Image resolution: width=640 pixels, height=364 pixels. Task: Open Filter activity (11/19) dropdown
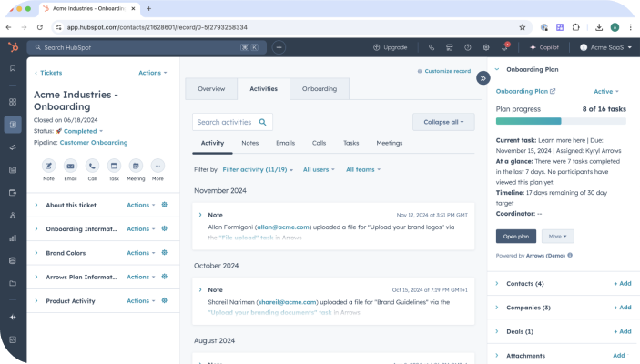258,169
